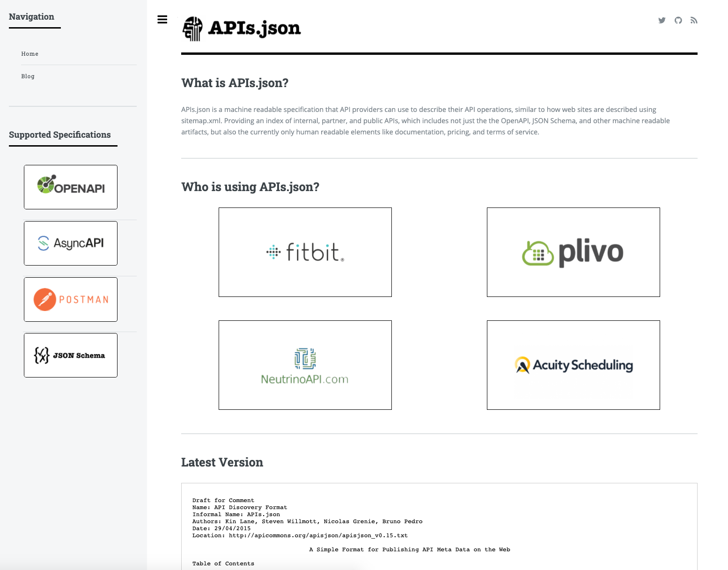Screen dimensions: 728x570
Task: Click the Who is using APIs.json heading
Action: coord(250,187)
